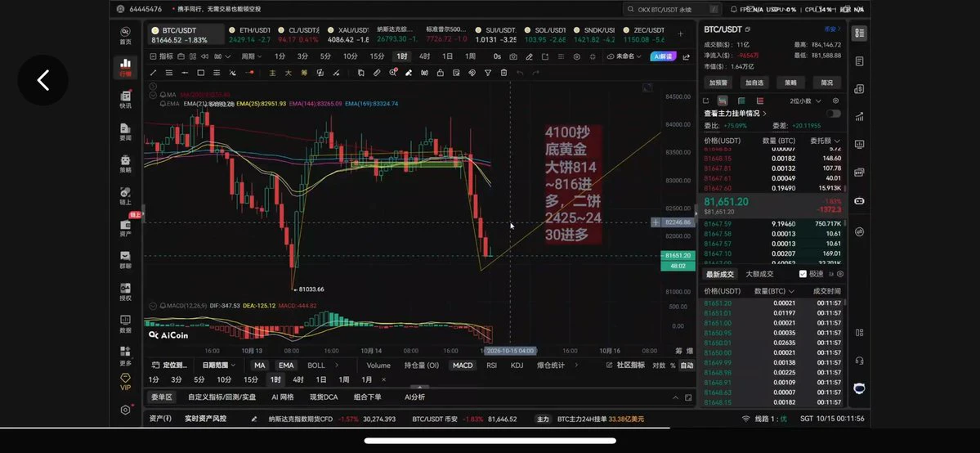Click the AI解读 button
980x453 pixels.
pyautogui.click(x=663, y=56)
